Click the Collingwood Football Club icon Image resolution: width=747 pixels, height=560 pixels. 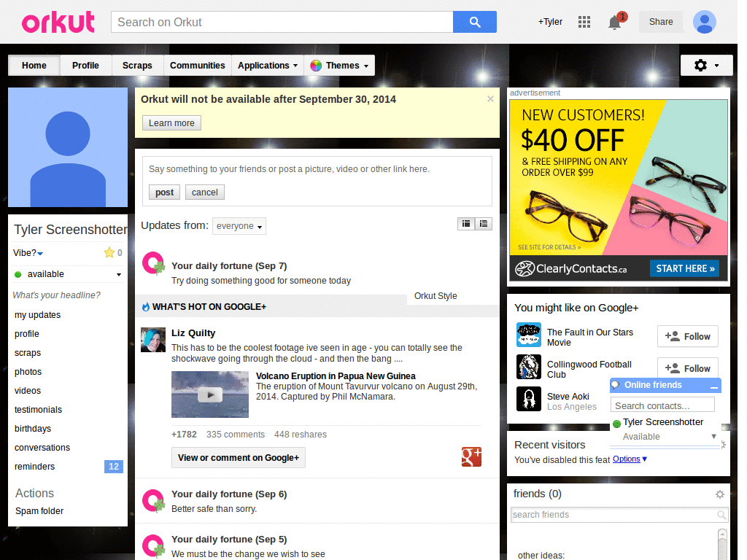tap(529, 367)
